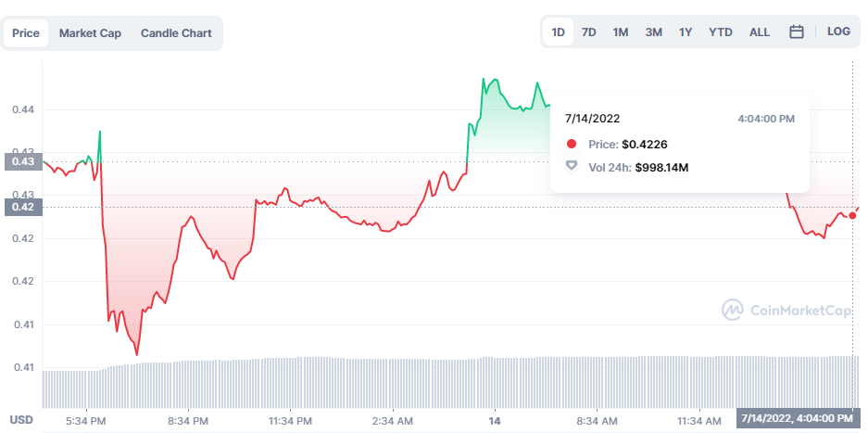
Task: Switch to the Market Cap tab
Action: point(90,33)
